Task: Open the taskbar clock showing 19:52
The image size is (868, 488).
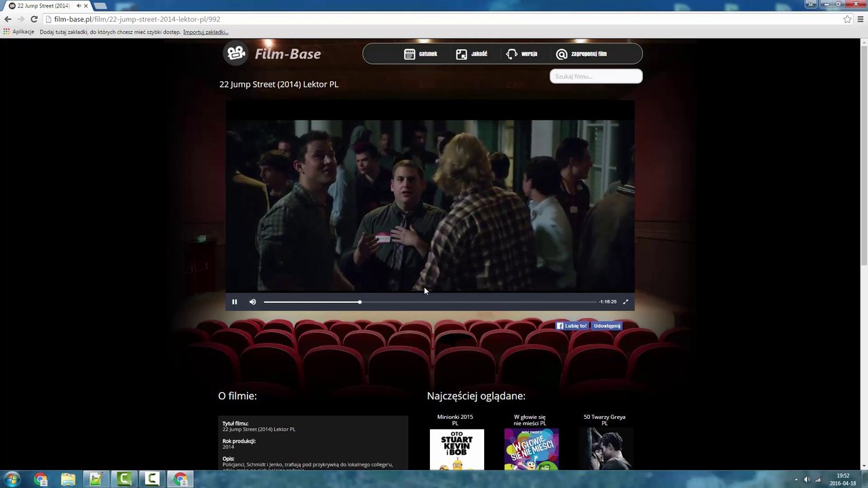Action: point(843,480)
